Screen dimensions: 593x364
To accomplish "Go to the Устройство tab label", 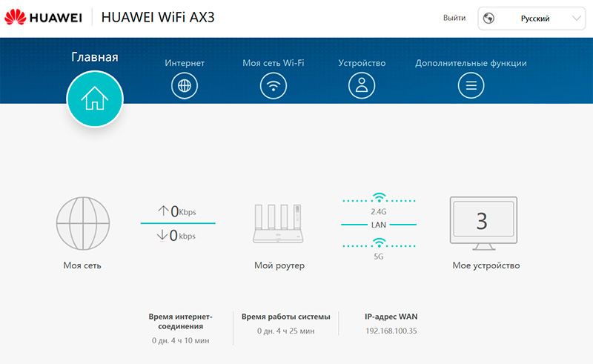I will (x=362, y=63).
